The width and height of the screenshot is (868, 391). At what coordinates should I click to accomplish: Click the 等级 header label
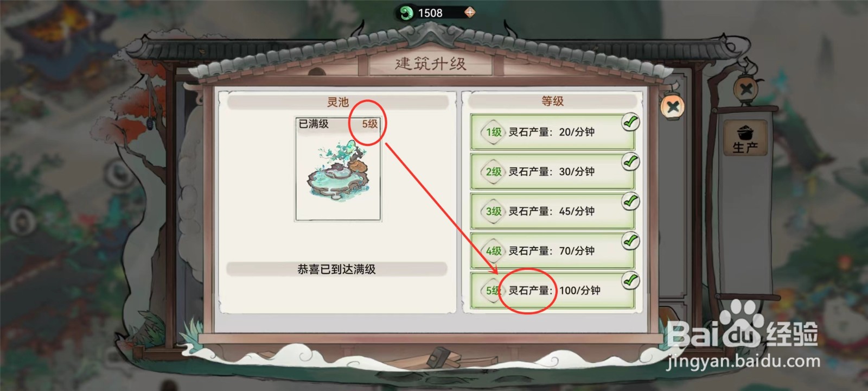point(552,101)
